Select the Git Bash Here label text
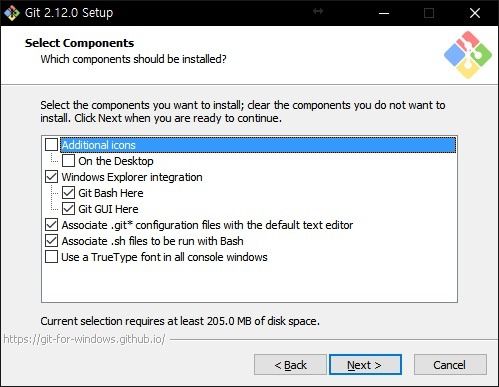Image resolution: width=499 pixels, height=387 pixels. [111, 193]
